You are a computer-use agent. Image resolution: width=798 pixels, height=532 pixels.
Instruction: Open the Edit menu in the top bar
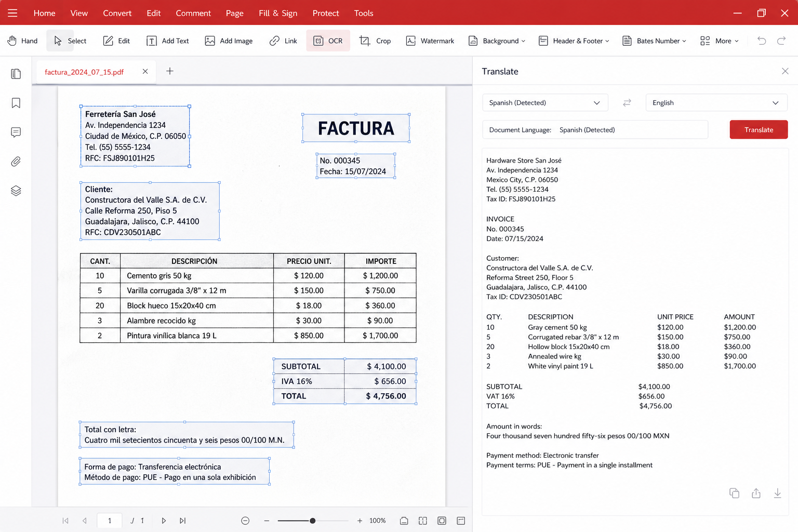[x=153, y=13]
